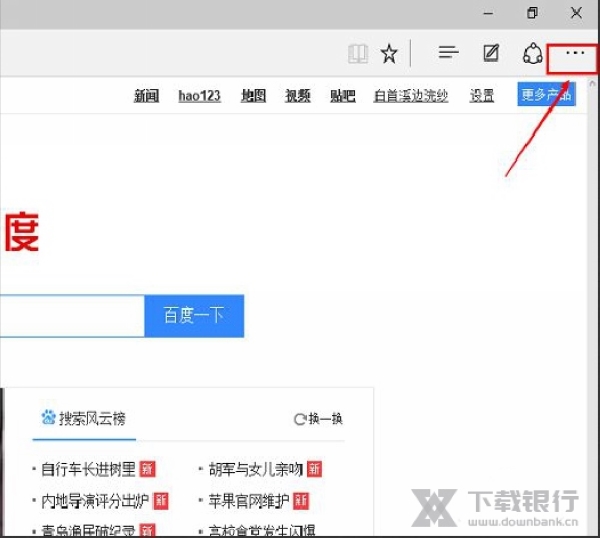Click the 更多产品 blue button
600x538 pixels.
(546, 94)
